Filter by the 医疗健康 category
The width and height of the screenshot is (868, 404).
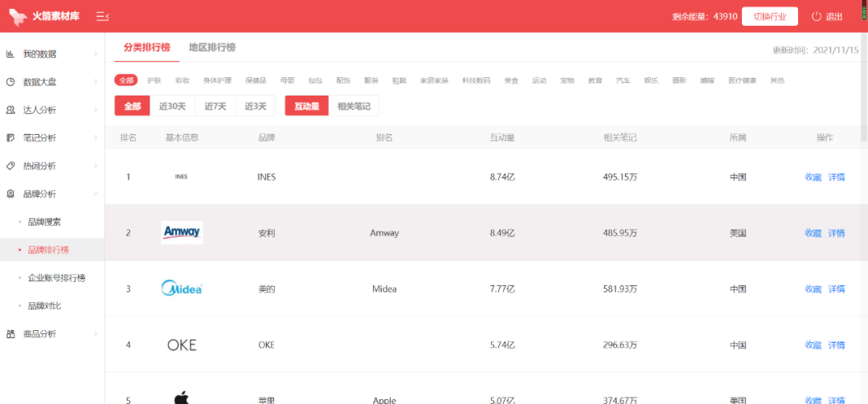pos(743,80)
